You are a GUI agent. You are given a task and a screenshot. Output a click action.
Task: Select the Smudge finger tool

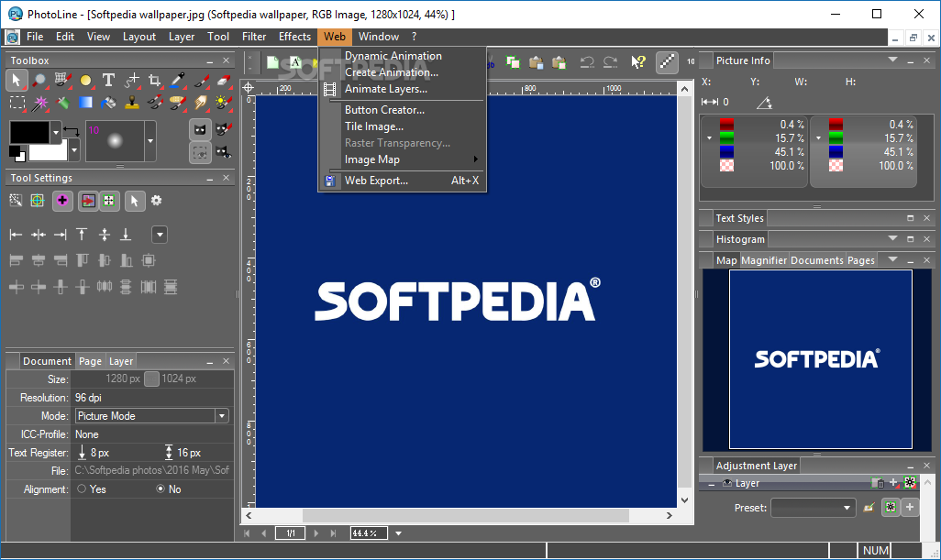click(x=201, y=104)
